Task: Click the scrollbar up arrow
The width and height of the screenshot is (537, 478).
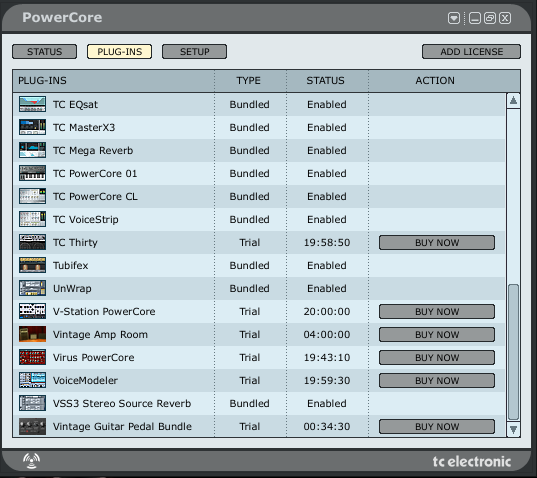Action: coord(513,100)
